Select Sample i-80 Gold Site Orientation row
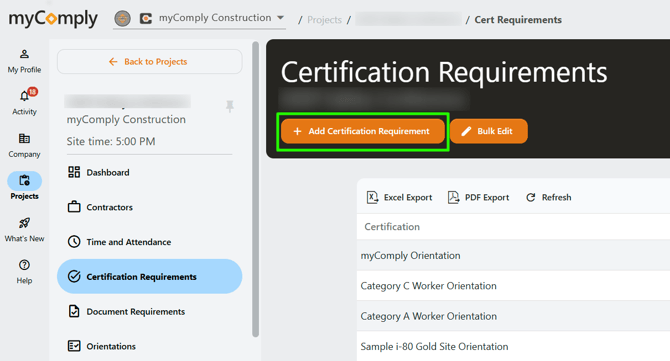This screenshot has width=670, height=361. click(513, 346)
